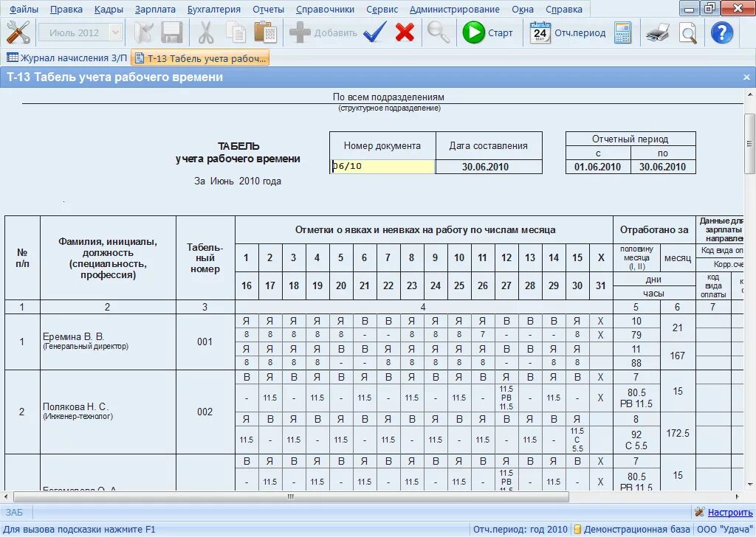The height and width of the screenshot is (537, 756).
Task: Click the month hours total 167
Action: point(678,356)
